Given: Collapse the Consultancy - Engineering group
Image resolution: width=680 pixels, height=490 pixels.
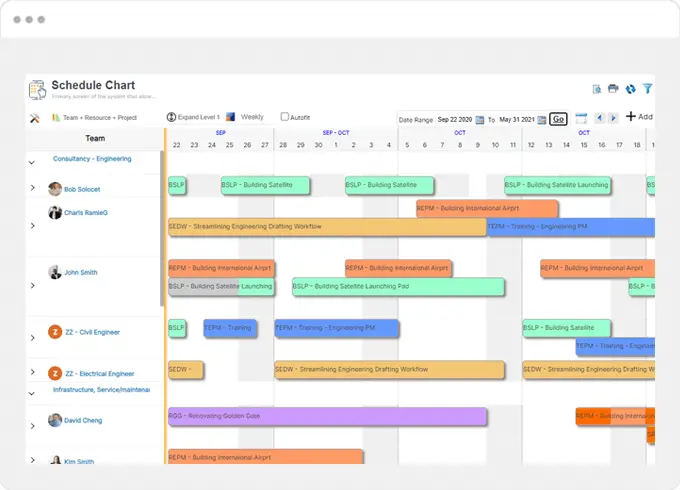Looking at the screenshot, I should click(32, 161).
